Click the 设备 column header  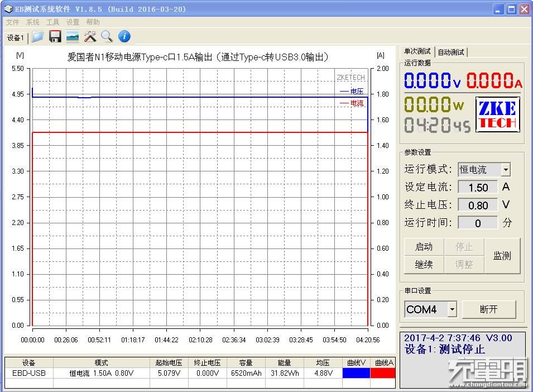tap(29, 363)
